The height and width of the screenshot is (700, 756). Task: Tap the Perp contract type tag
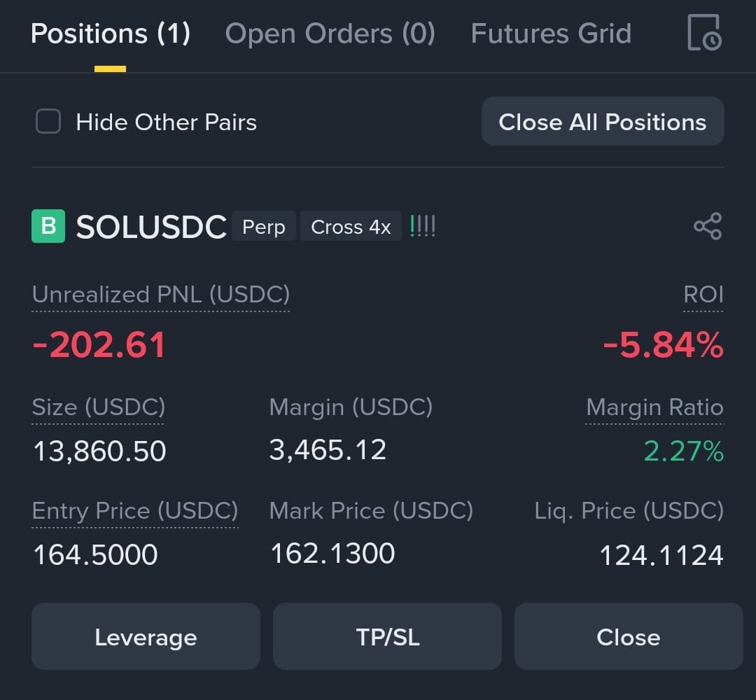pos(264,226)
